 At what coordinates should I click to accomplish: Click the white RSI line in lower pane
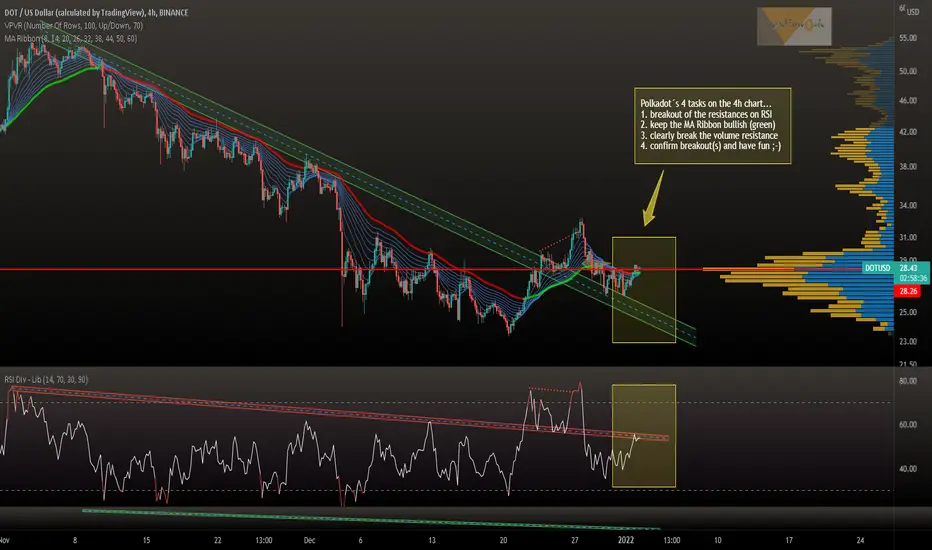[x=321, y=446]
